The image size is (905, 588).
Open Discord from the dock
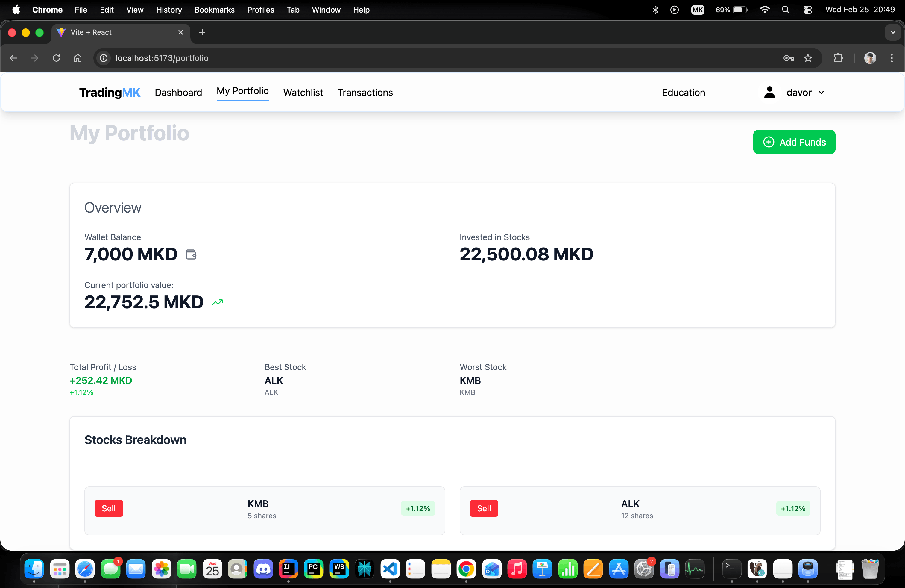(x=263, y=569)
